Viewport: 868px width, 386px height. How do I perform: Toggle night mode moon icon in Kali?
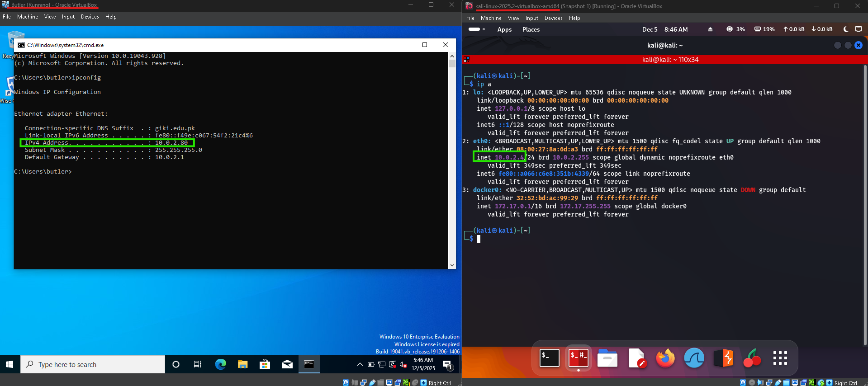(846, 29)
